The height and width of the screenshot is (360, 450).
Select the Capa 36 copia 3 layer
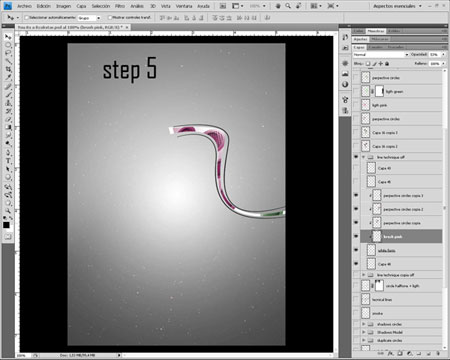click(401, 132)
